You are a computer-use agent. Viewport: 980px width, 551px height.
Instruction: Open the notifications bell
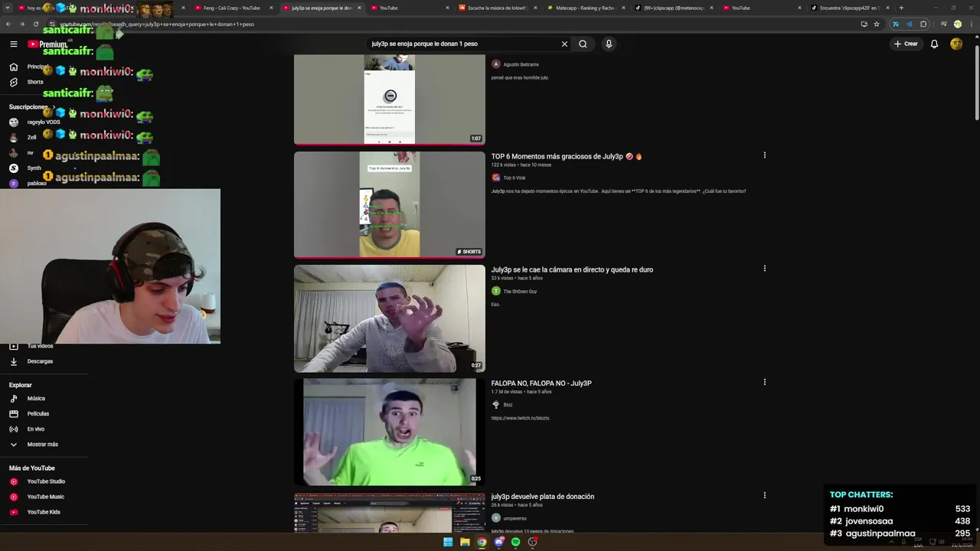[x=934, y=44]
